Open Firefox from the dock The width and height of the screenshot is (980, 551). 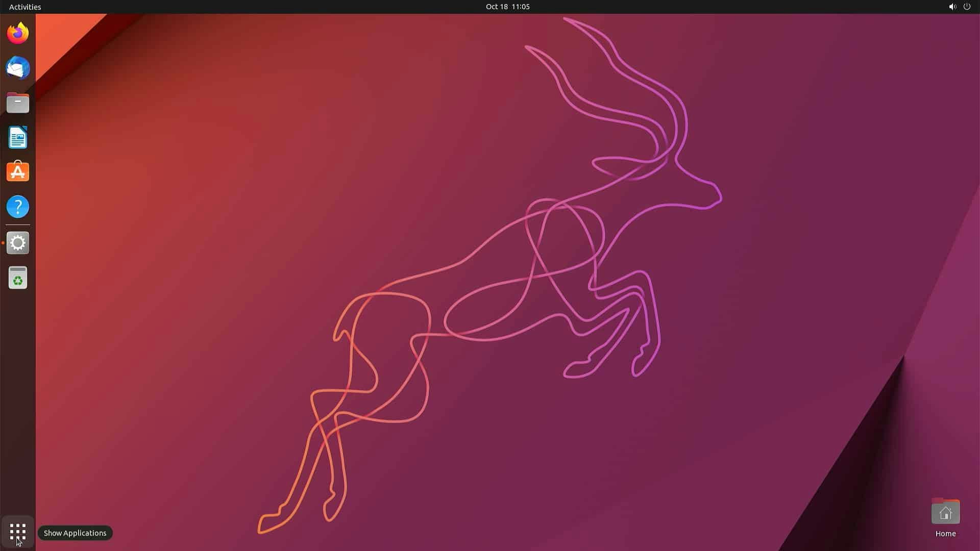(x=18, y=33)
